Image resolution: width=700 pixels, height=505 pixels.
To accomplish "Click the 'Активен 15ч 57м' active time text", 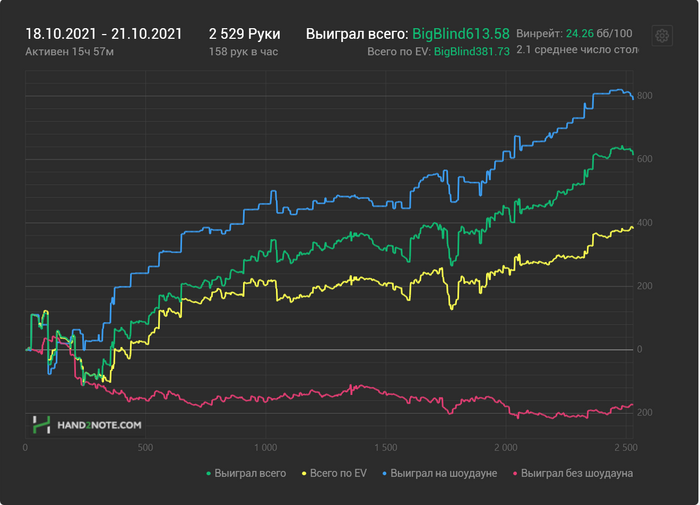I will (x=70, y=52).
